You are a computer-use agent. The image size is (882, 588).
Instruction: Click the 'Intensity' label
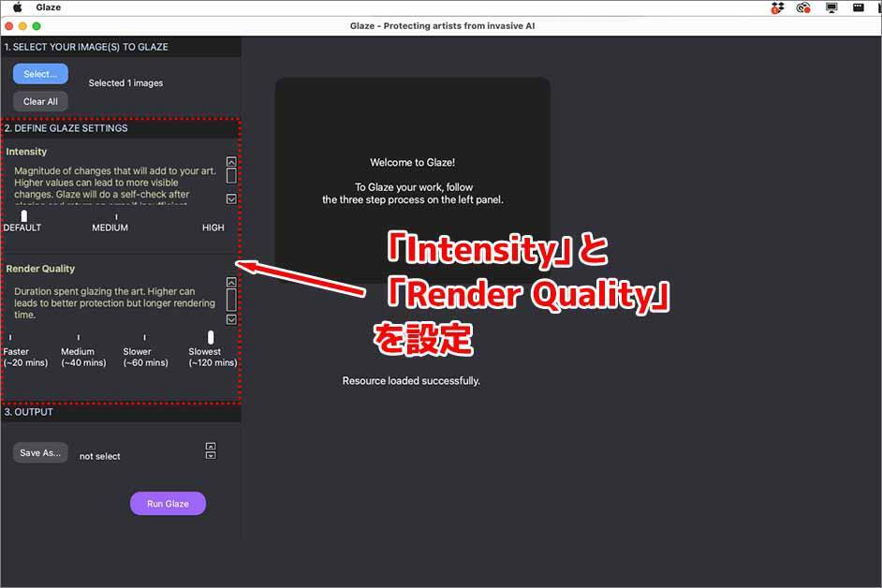coord(26,152)
